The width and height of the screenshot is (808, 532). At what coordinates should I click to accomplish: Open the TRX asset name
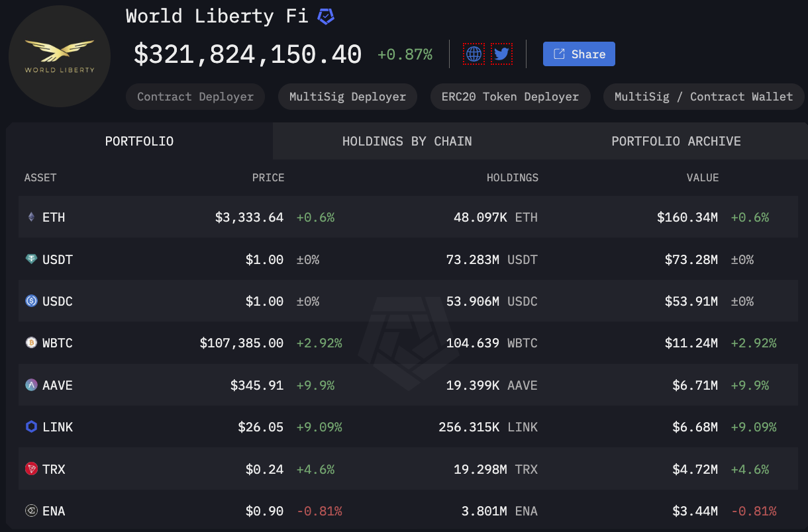coord(54,469)
